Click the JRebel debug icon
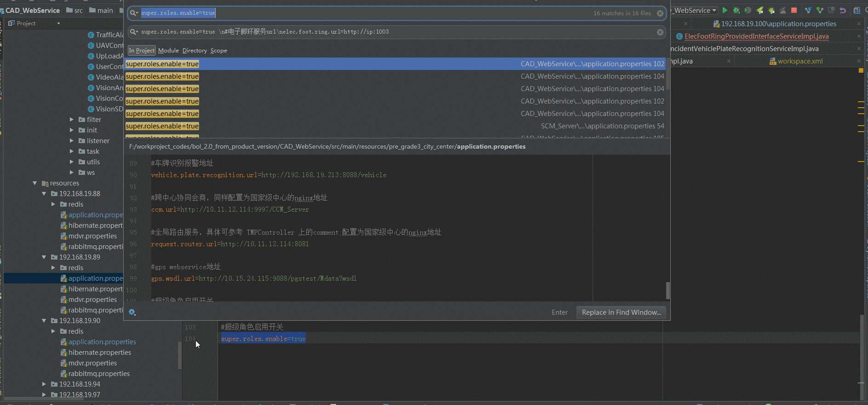Image resolution: width=868 pixels, height=405 pixels. point(771,10)
